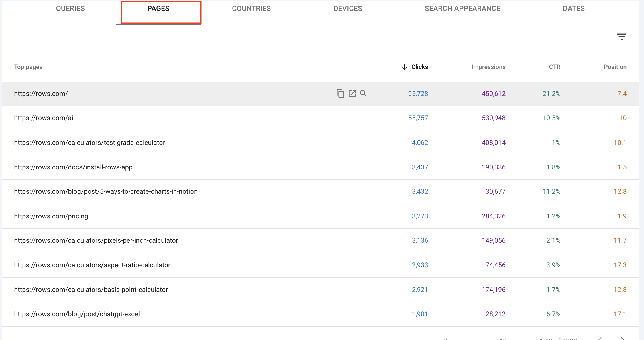This screenshot has width=644, height=340.
Task: Click the 4,062 clicks value
Action: (420, 143)
